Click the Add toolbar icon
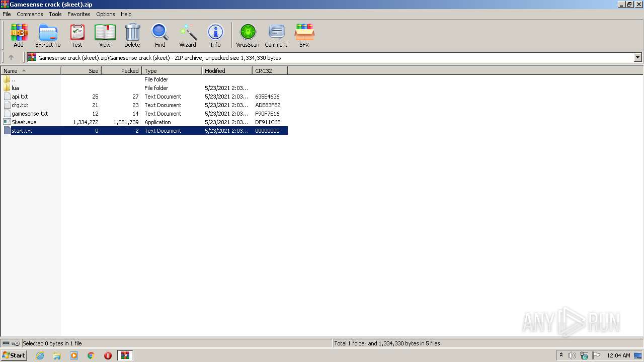 (19, 35)
